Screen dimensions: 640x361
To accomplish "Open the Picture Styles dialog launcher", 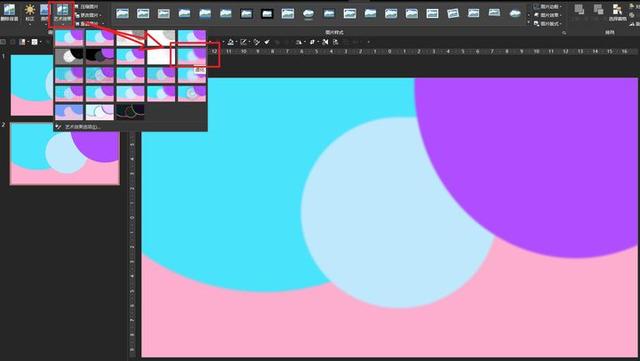I will [x=564, y=32].
